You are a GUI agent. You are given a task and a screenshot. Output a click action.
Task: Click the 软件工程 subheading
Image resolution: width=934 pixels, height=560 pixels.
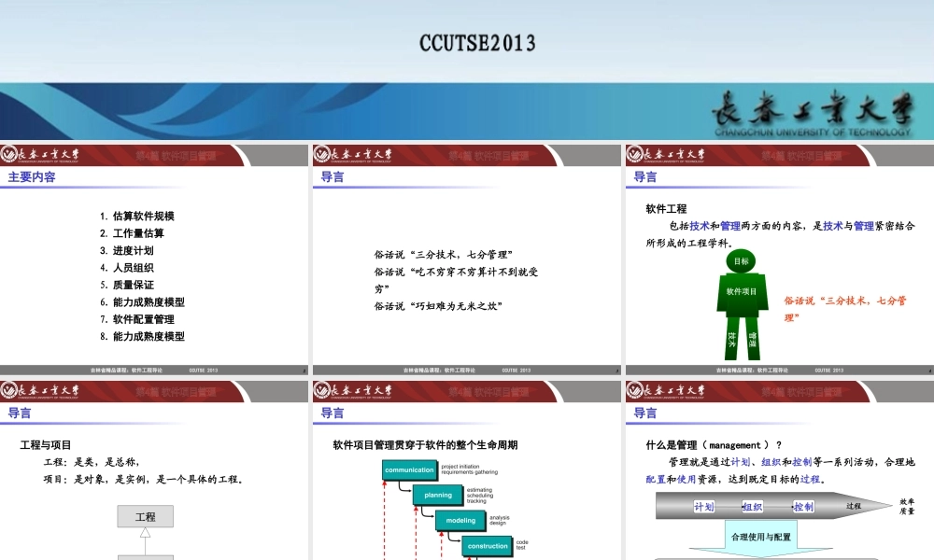[666, 209]
